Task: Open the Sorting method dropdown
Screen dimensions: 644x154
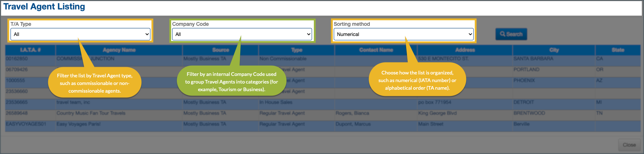Action: click(x=403, y=34)
